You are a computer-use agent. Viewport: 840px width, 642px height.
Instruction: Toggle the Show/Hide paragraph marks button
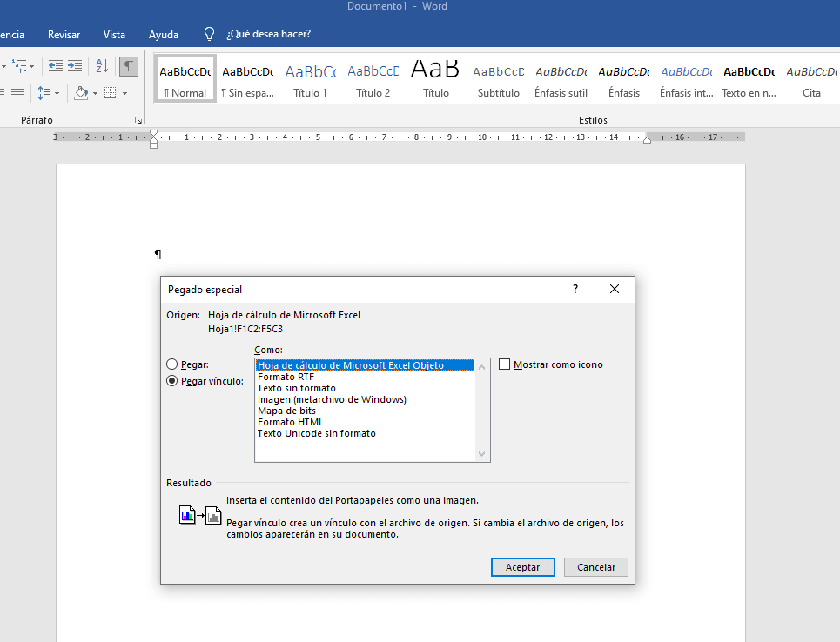point(129,65)
